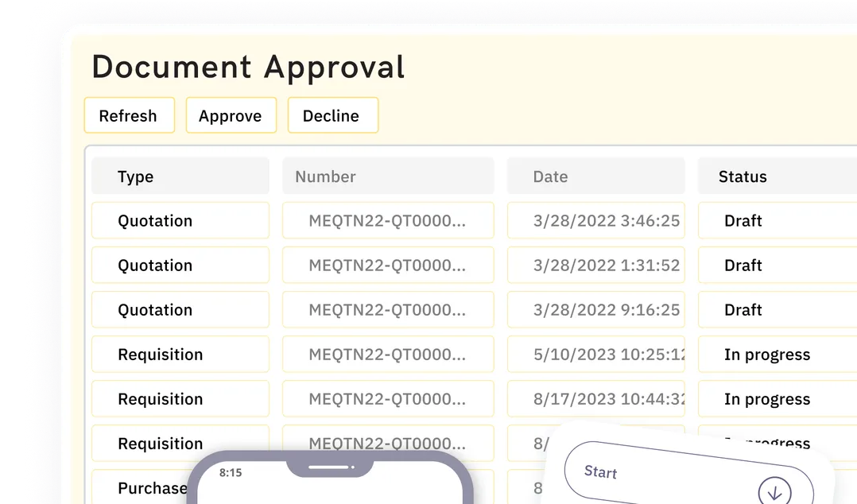
Task: Click the Refresh button
Action: coord(130,115)
